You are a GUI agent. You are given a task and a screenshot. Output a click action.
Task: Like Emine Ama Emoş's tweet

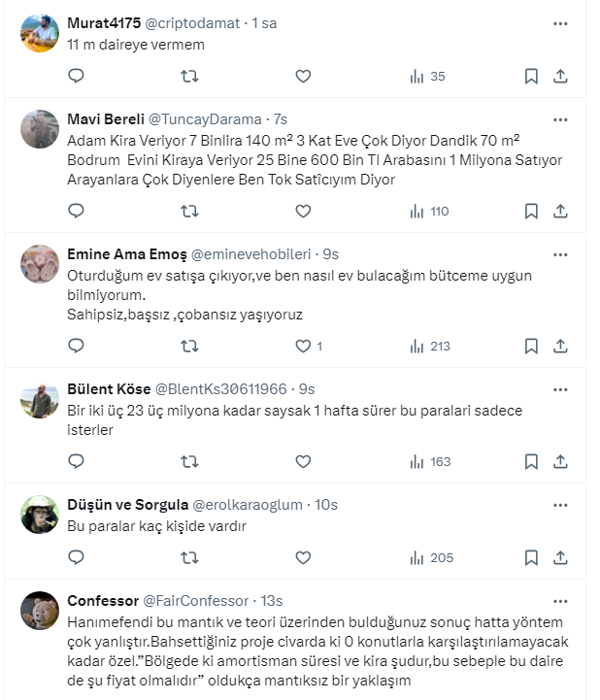point(303,346)
